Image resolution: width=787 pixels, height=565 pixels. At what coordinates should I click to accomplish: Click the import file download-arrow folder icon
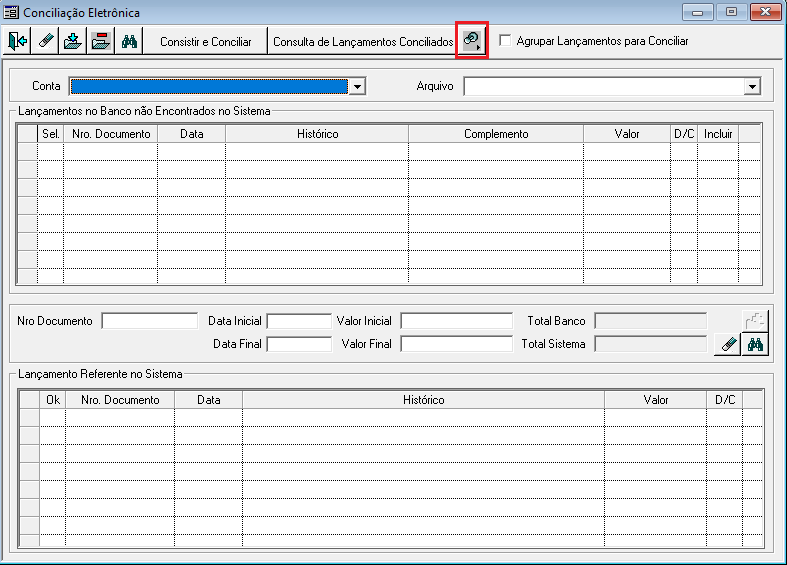pyautogui.click(x=73, y=41)
